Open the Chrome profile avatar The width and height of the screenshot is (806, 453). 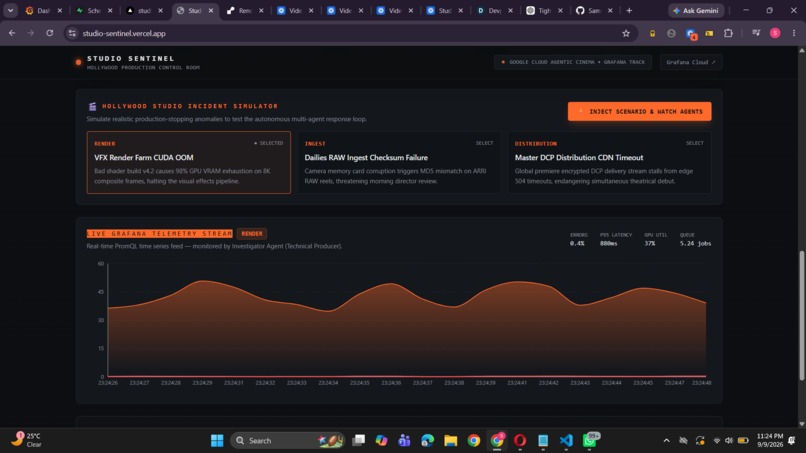[x=775, y=33]
